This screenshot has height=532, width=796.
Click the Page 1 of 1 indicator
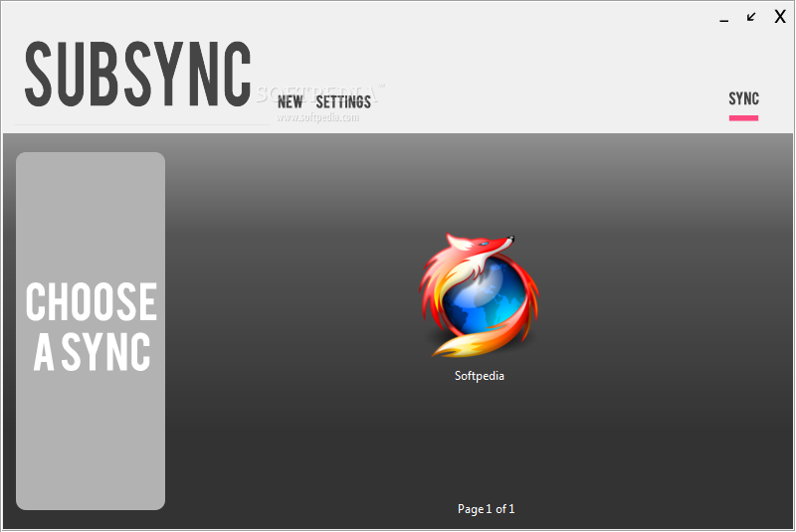[486, 509]
